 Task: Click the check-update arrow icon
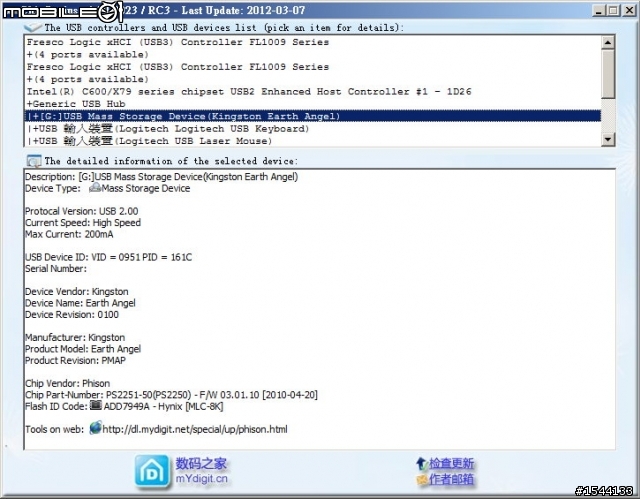click(421, 464)
